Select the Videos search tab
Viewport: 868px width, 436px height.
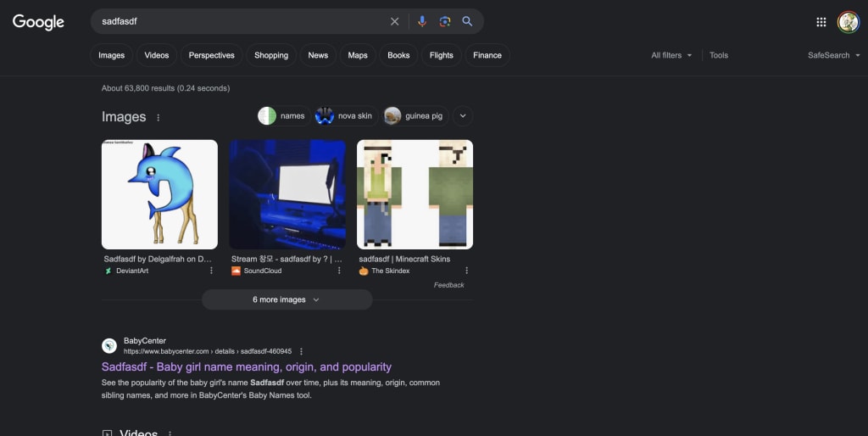(157, 55)
